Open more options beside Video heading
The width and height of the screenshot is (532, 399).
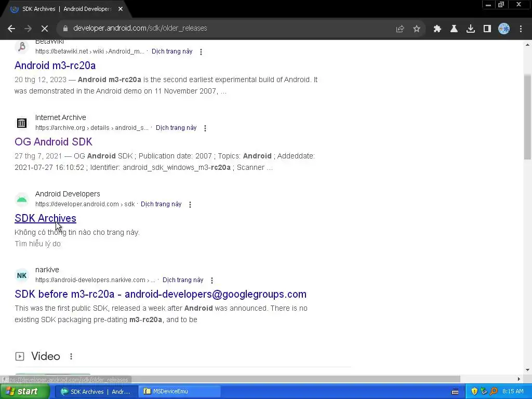pyautogui.click(x=71, y=356)
